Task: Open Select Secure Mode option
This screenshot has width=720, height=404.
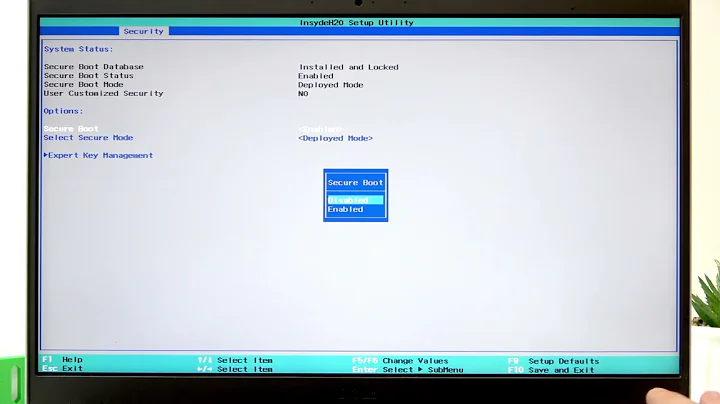Action: point(88,138)
